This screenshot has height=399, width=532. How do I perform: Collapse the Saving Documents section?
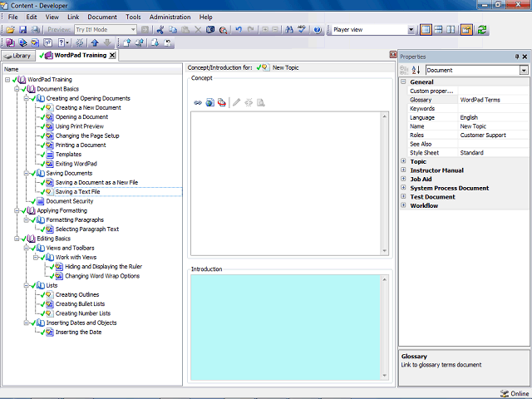(26, 174)
